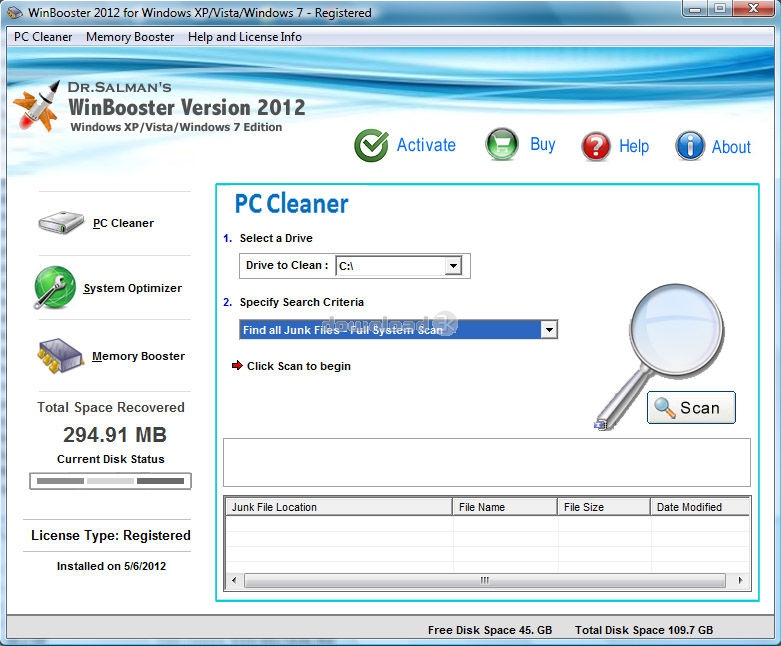Viewport: 781px width, 646px height.
Task: Click the horizontal scrollbar thumb in results
Action: (484, 580)
